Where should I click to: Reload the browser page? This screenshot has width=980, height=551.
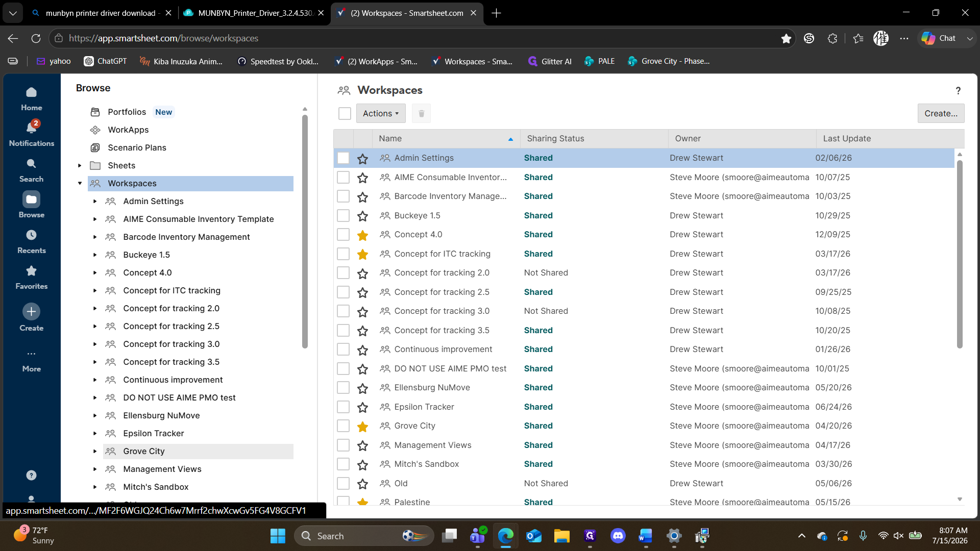(36, 38)
